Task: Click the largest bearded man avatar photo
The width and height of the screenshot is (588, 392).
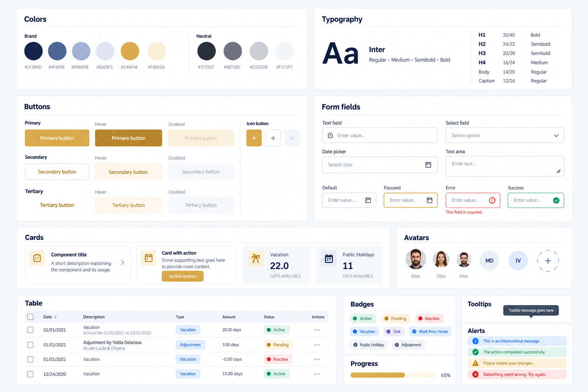Action: [x=416, y=259]
